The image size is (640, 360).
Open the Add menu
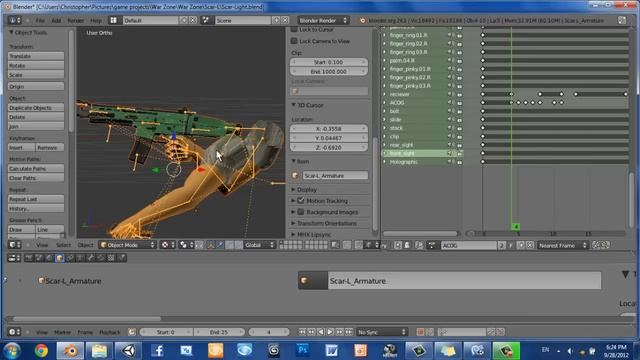point(56,20)
